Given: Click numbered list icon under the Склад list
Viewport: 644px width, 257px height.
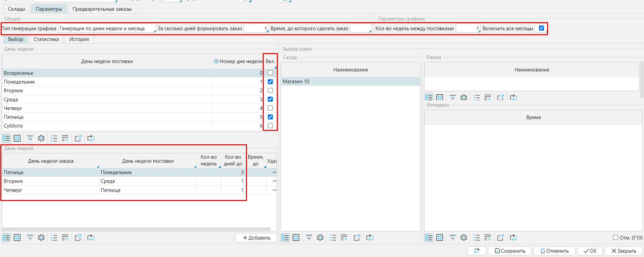Looking at the screenshot, I should pos(333,238).
